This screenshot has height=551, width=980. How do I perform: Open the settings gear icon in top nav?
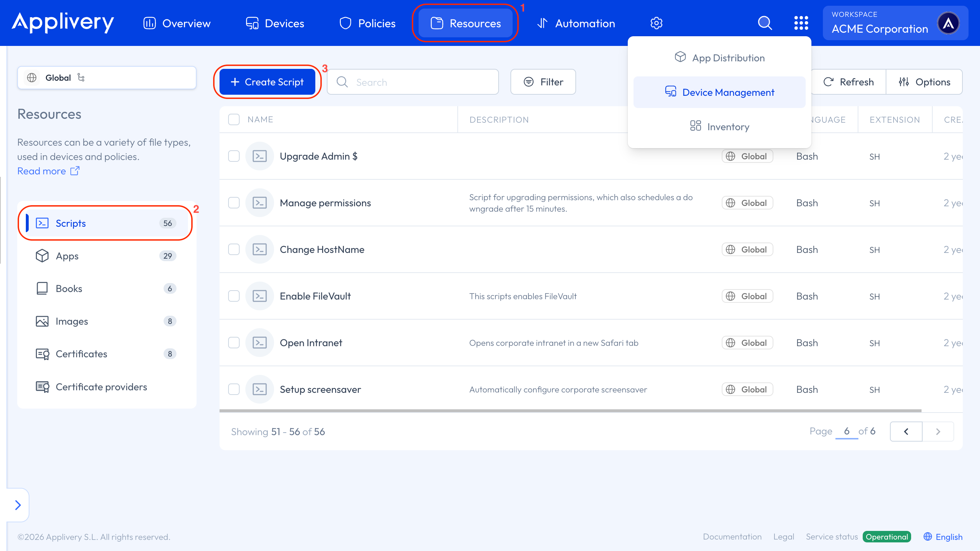tap(656, 23)
